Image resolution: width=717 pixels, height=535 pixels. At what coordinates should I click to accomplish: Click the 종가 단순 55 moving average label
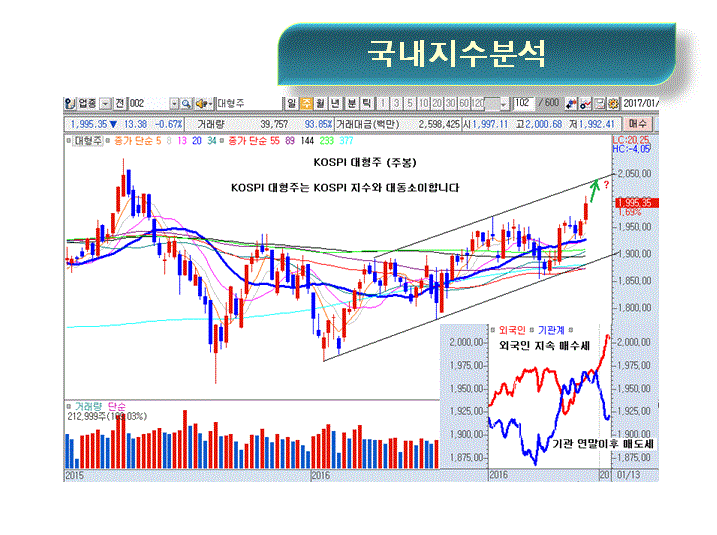pyautogui.click(x=254, y=141)
